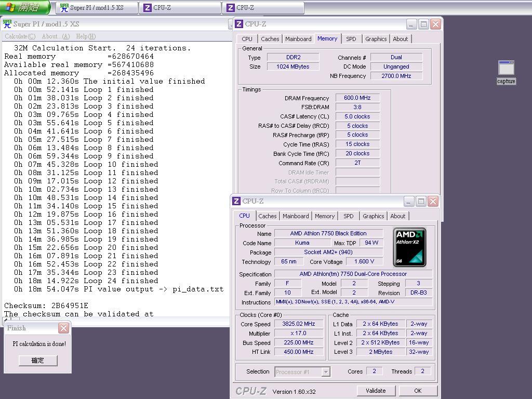
Task: Switch to Super PI taskbar entry
Action: (x=97, y=8)
